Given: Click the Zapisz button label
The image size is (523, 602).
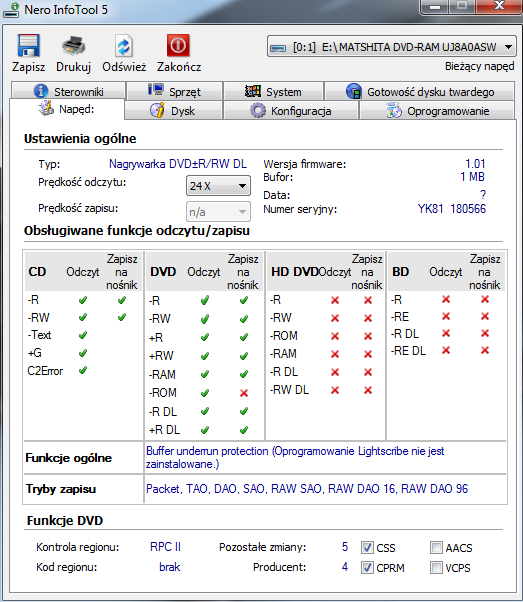Looking at the screenshot, I should point(28,67).
